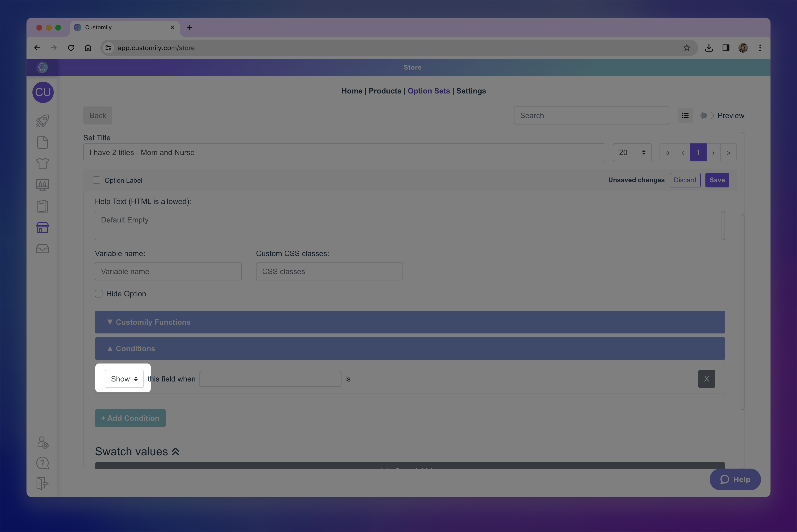The width and height of the screenshot is (797, 532).
Task: Open the question mark help icon
Action: coord(42,463)
